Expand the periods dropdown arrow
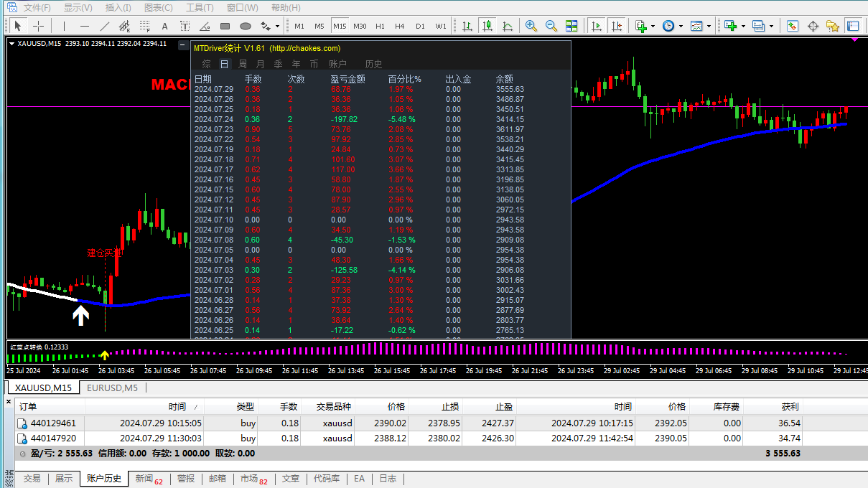The image size is (868, 488). point(680,27)
